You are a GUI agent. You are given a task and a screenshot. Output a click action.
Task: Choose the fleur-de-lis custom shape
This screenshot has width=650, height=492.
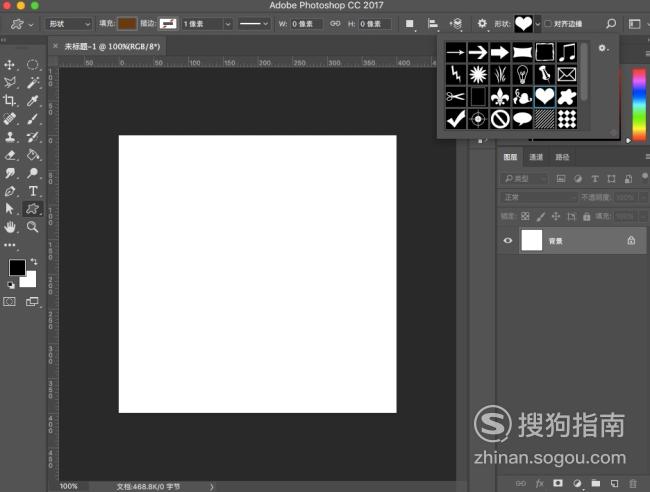point(500,97)
